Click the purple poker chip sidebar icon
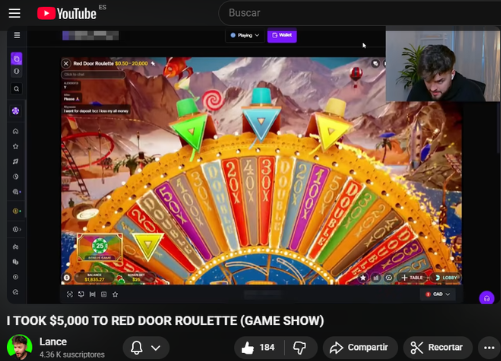Screen dimensions: 501x361 tap(16, 111)
